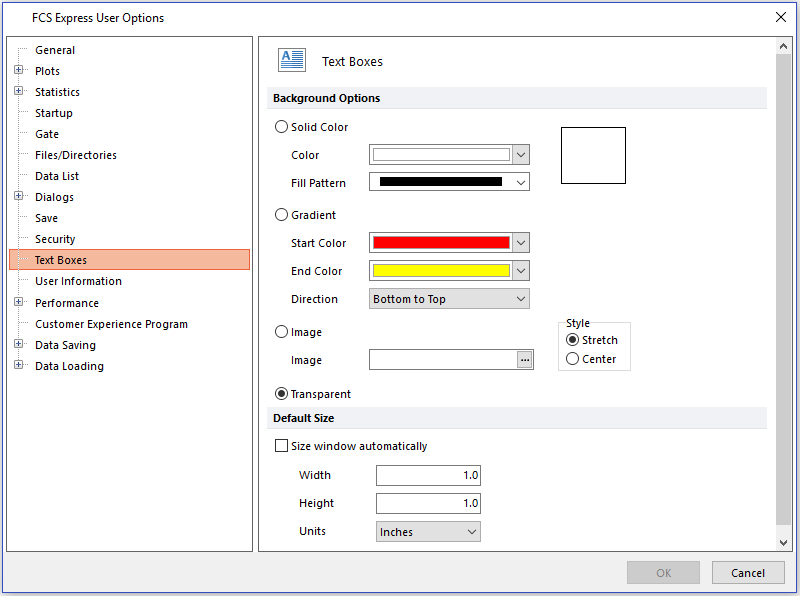Click the OK button
The width and height of the screenshot is (800, 596).
663,573
